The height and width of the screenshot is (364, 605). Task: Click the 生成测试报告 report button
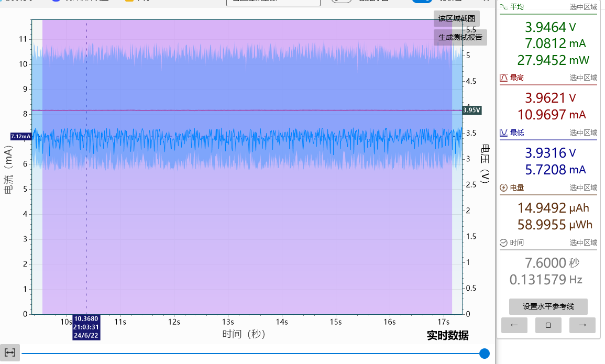460,37
